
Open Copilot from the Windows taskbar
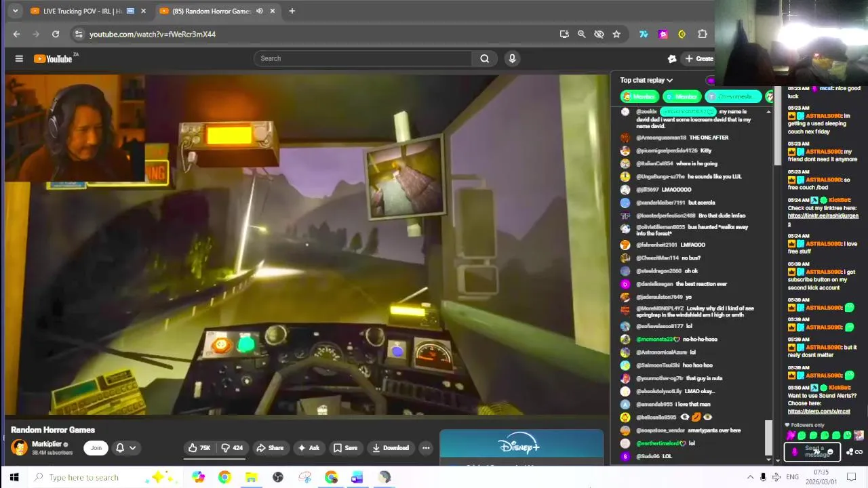(x=198, y=477)
